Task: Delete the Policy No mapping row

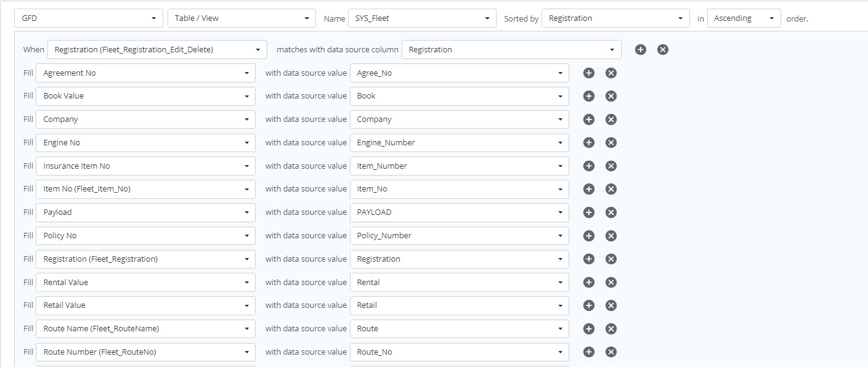Action: pos(610,236)
